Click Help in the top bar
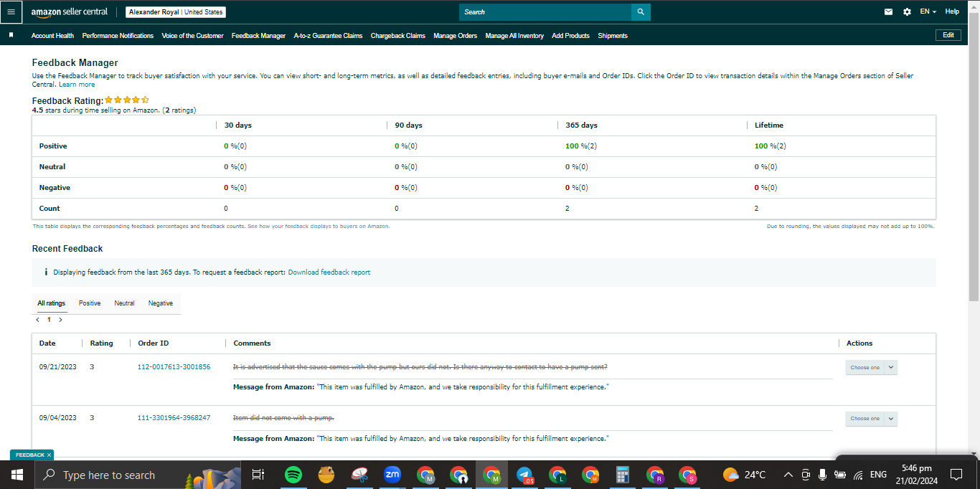Viewport: 980px width, 489px height. pyautogui.click(x=952, y=11)
